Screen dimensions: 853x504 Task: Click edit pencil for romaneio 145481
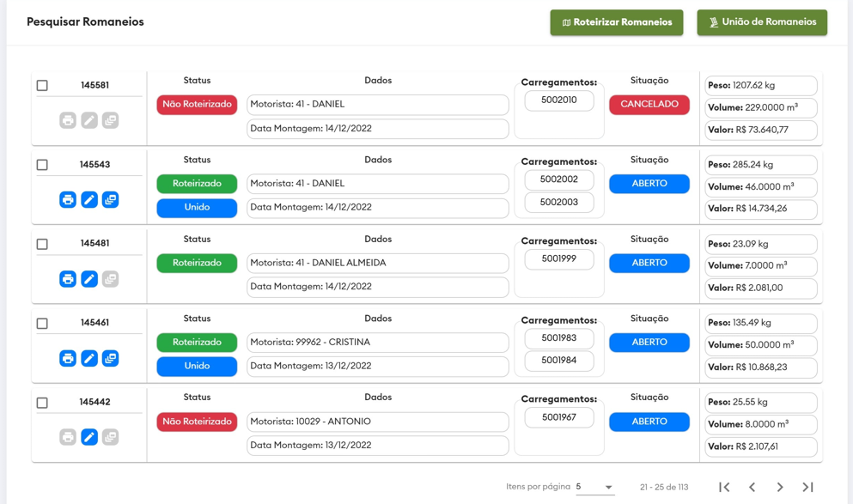click(89, 279)
